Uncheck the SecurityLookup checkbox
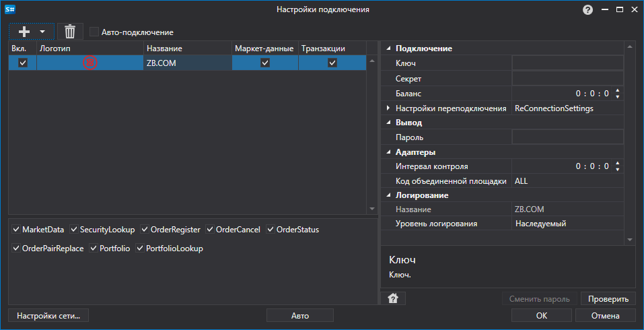644x330 pixels. tap(74, 230)
